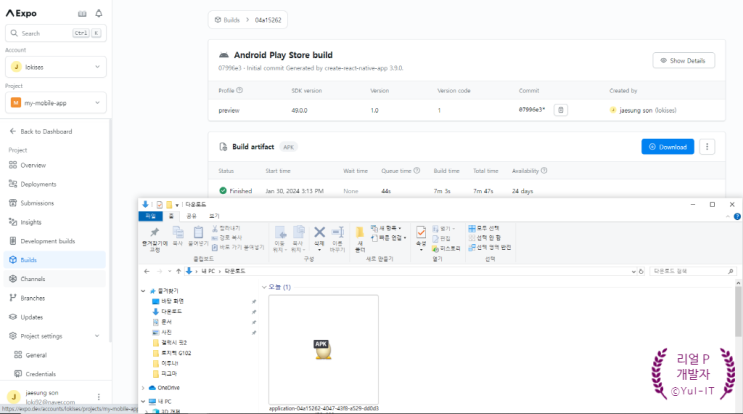The image size is (743, 414).
Task: Click Explorer back navigation arrow
Action: point(147,271)
